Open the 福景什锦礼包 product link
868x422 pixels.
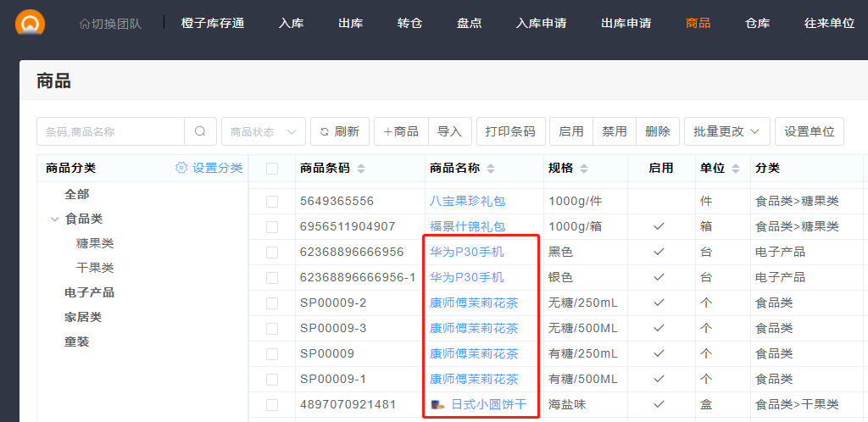tap(467, 227)
